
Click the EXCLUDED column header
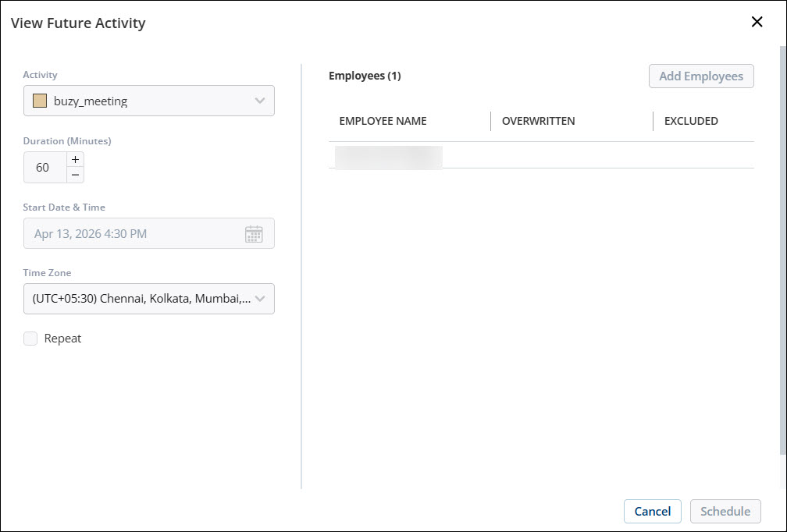[691, 121]
